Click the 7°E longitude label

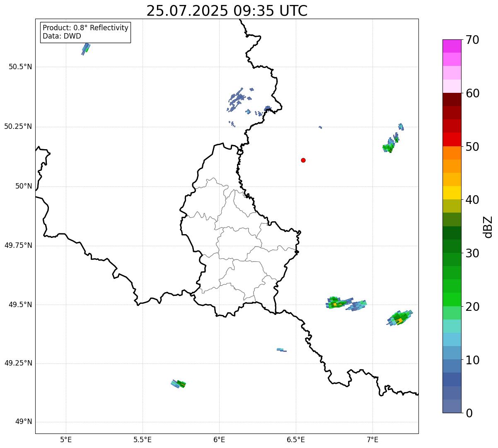[x=372, y=439]
